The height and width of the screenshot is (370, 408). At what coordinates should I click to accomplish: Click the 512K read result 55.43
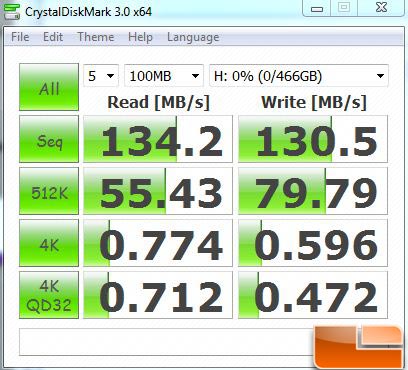158,191
